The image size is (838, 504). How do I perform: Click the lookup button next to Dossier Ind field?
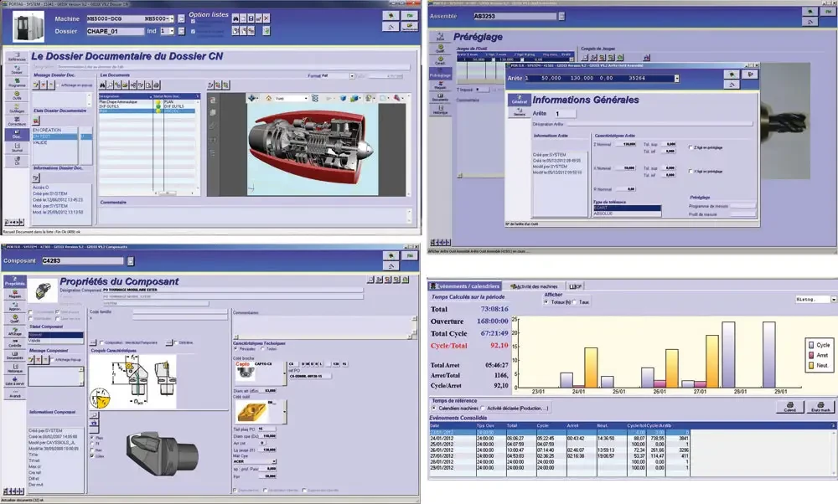pyautogui.click(x=181, y=32)
